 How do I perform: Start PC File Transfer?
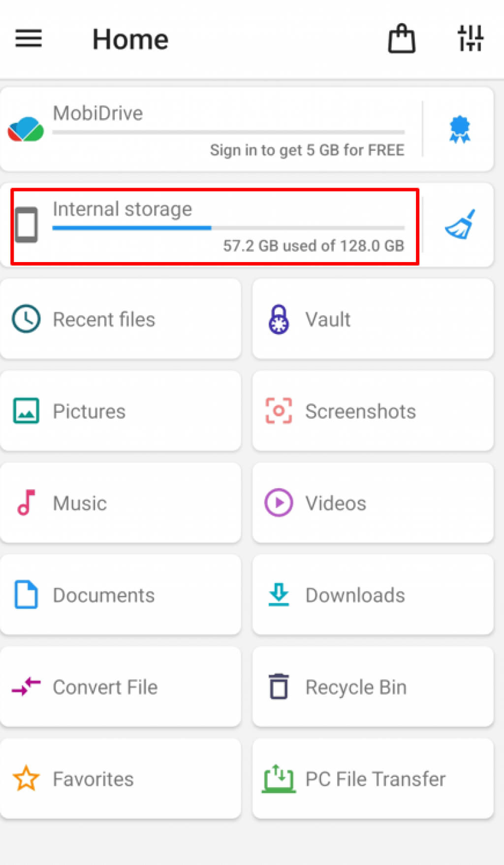tap(373, 779)
